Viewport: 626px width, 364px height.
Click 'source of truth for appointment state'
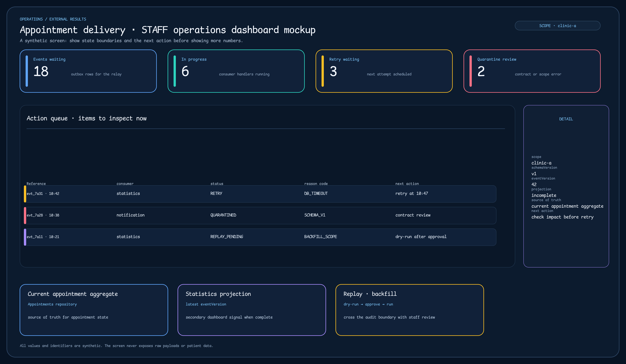pyautogui.click(x=68, y=317)
